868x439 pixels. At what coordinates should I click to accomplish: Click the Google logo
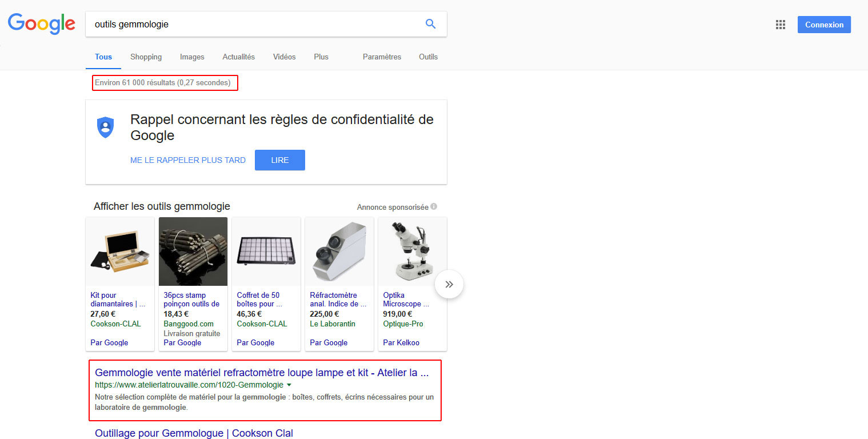coord(41,24)
